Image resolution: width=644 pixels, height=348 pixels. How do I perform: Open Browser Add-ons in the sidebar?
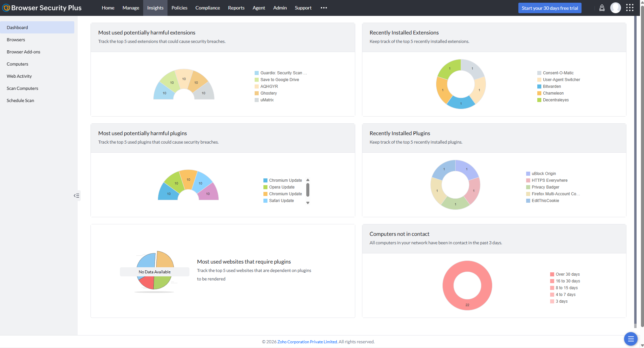37,52
